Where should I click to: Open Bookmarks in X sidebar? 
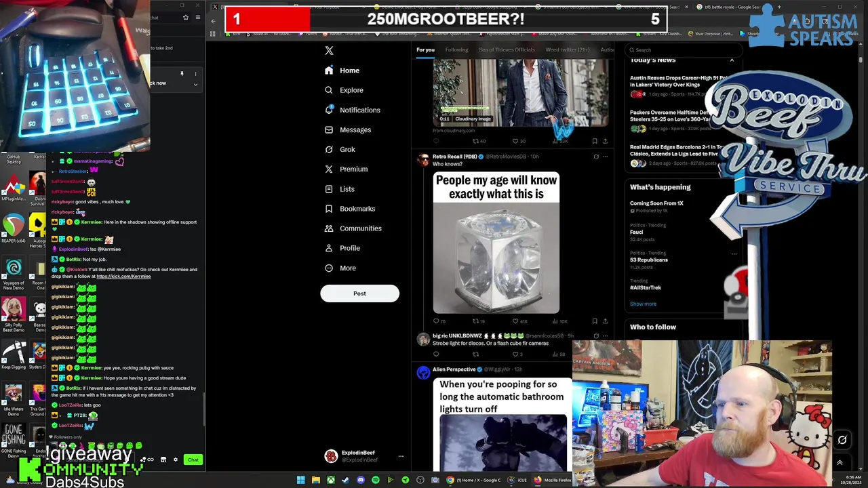click(x=349, y=209)
